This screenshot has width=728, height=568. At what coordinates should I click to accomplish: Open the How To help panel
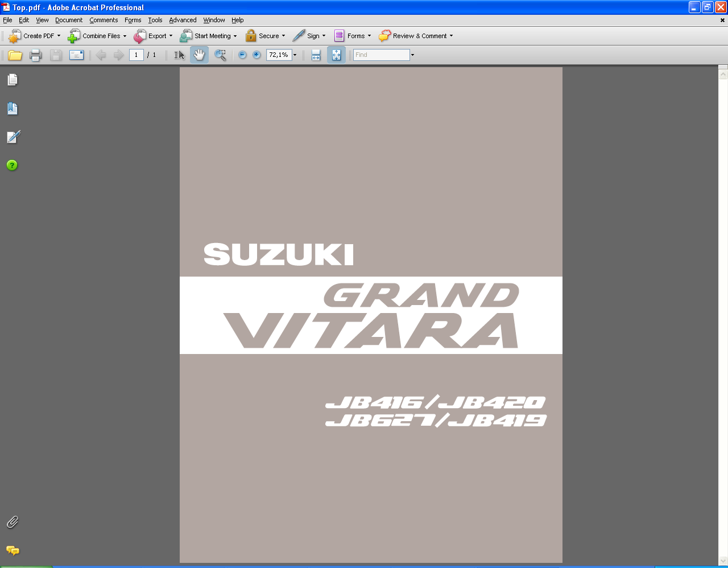pyautogui.click(x=12, y=165)
